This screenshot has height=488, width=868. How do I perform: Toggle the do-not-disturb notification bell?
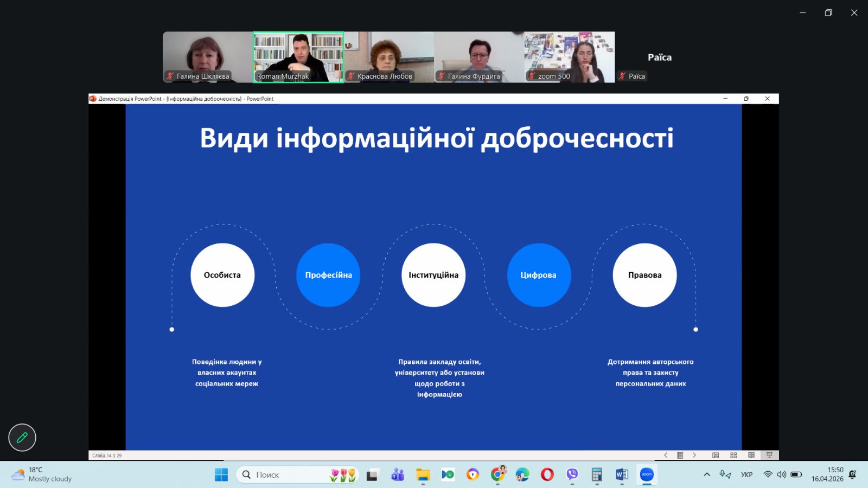coord(853,474)
